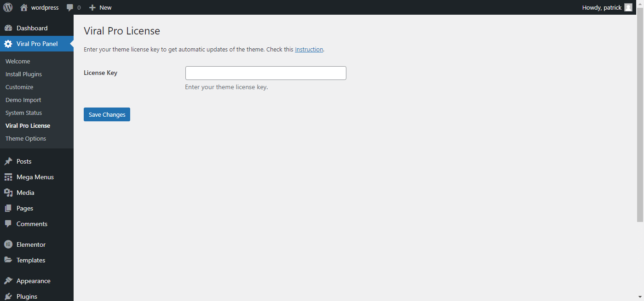Click the comments bubble icon in admin bar
The height and width of the screenshot is (301, 644).
point(70,8)
